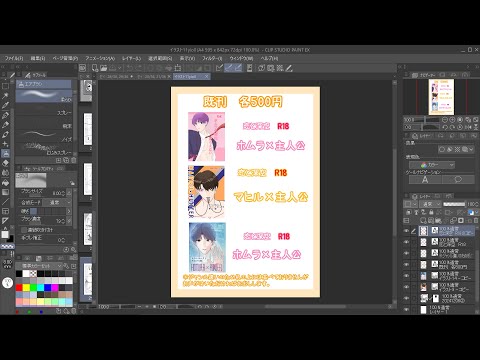This screenshot has height=360, width=480.
Task: Click rotate left icon in navigator
Action: pyautogui.click(x=445, y=127)
